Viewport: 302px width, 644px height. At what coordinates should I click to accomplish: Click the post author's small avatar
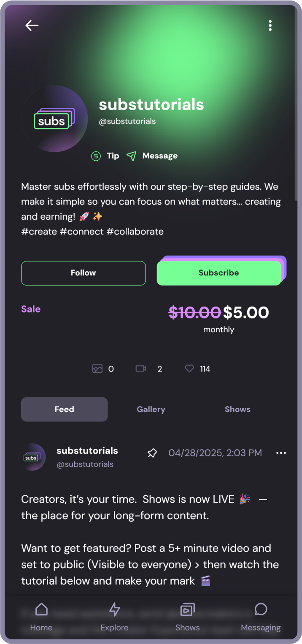click(33, 457)
